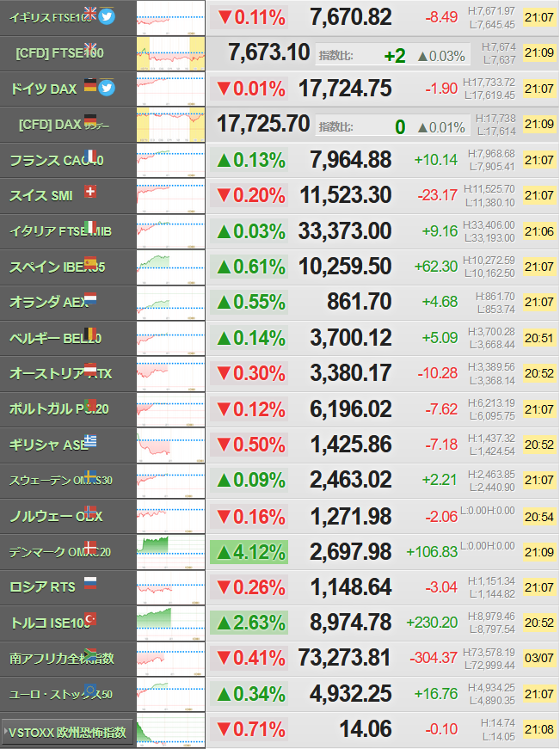Open the mini chart for デンマーク OMXC20
560x749 pixels.
click(170, 552)
